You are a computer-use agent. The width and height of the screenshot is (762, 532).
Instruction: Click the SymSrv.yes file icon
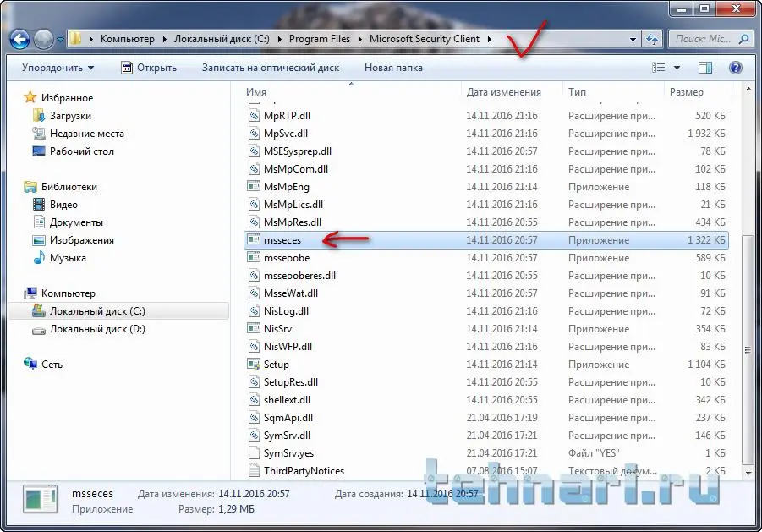coord(254,452)
